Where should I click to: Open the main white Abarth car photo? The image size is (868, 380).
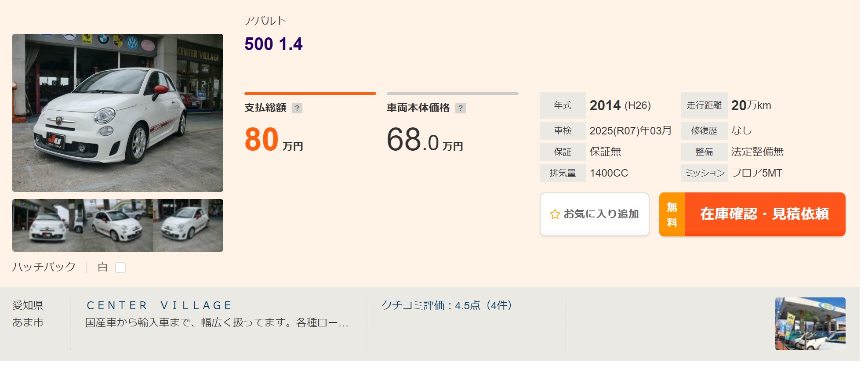point(118,113)
